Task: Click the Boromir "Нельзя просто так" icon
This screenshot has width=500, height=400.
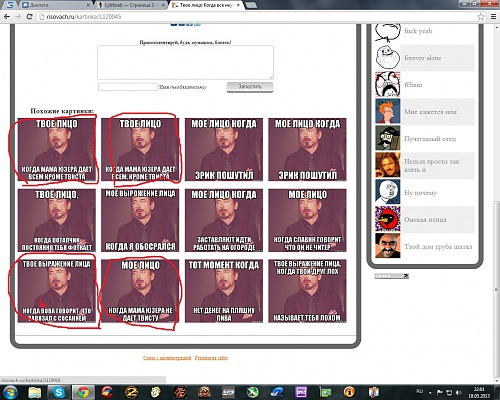Action: pos(388,165)
